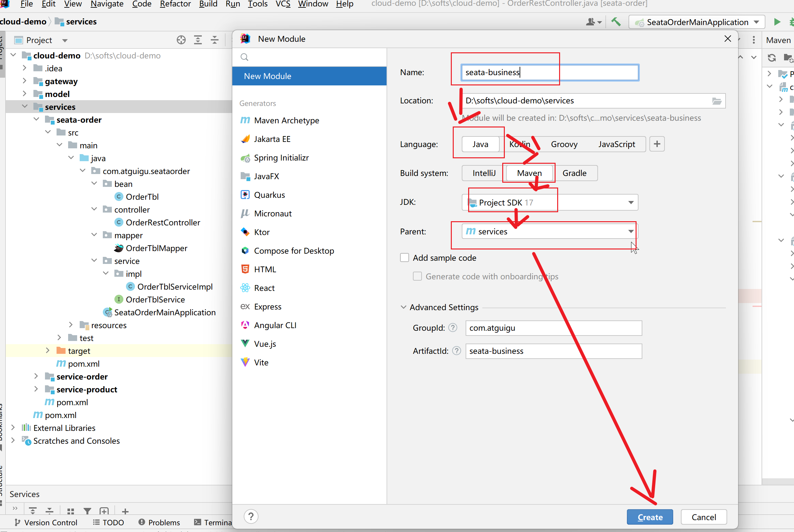Select IntelliJ build system

tap(484, 173)
